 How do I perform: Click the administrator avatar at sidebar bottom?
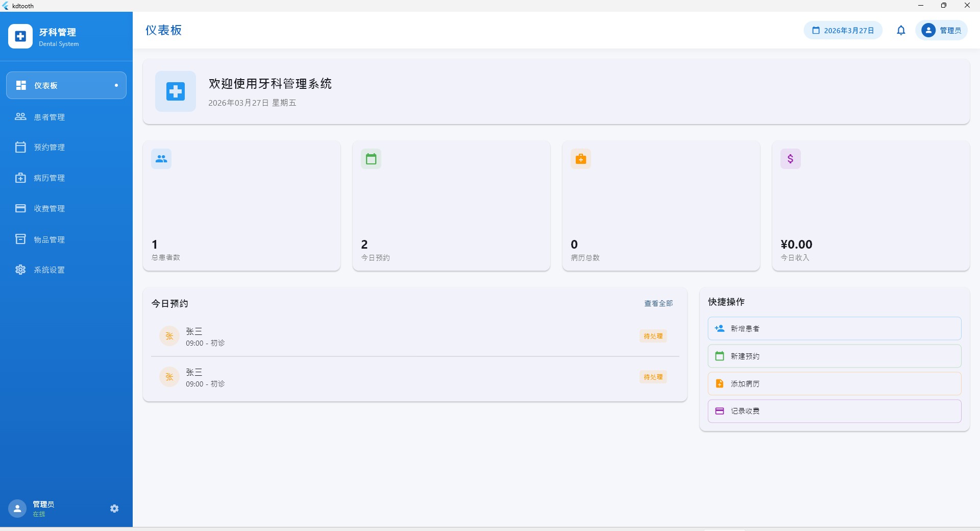pyautogui.click(x=17, y=509)
